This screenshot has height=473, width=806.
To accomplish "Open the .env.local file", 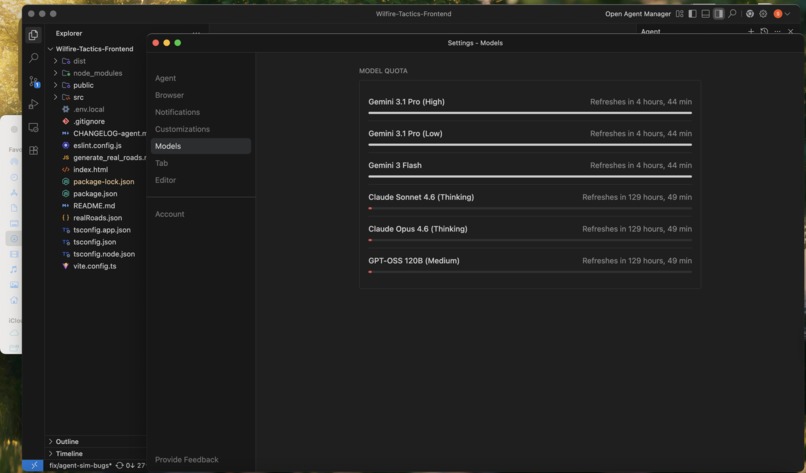I will 88,109.
